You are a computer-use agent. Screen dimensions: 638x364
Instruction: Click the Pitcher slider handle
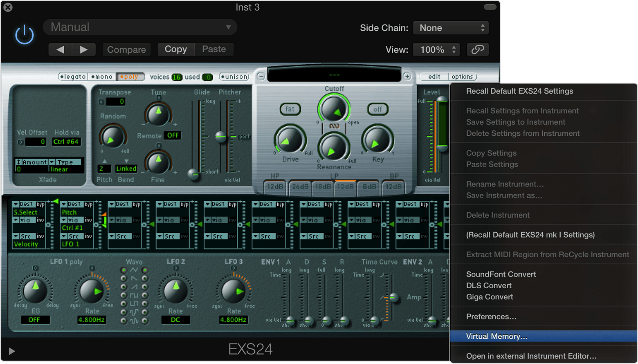[221, 137]
